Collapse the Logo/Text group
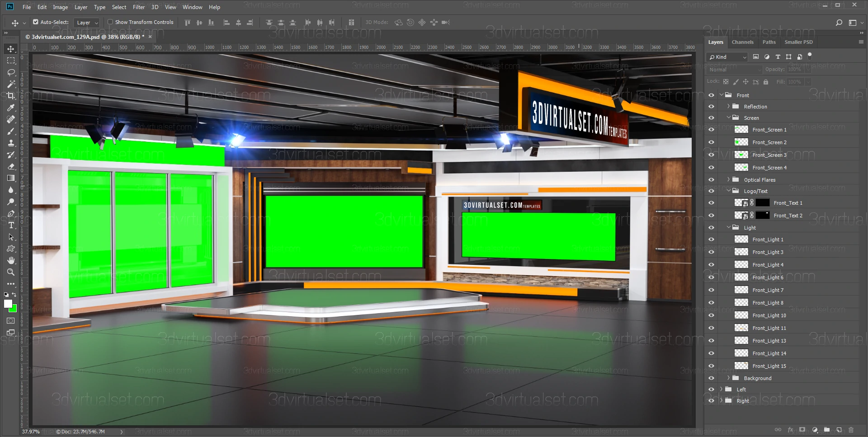 pyautogui.click(x=729, y=191)
